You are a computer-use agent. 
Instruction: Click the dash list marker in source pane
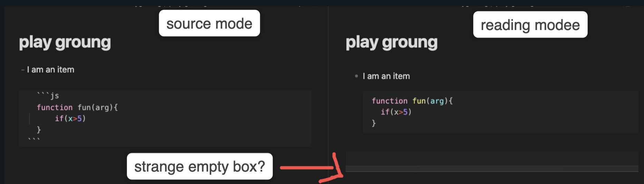23,70
